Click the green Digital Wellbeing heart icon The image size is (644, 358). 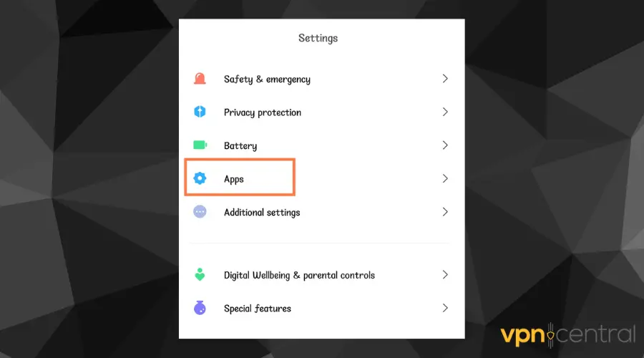[200, 274]
